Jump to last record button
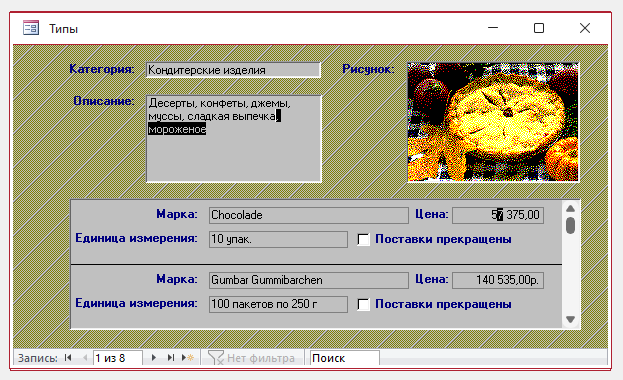623x380 pixels. click(171, 358)
